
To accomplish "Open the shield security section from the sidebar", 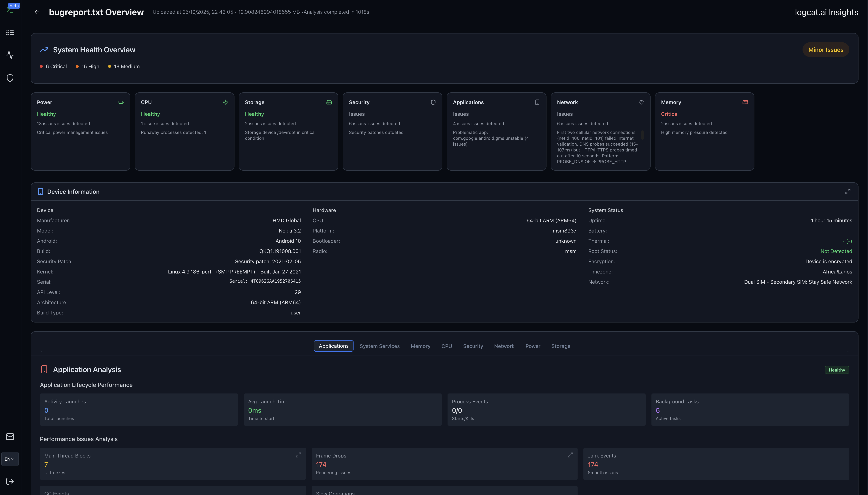I will [x=10, y=78].
